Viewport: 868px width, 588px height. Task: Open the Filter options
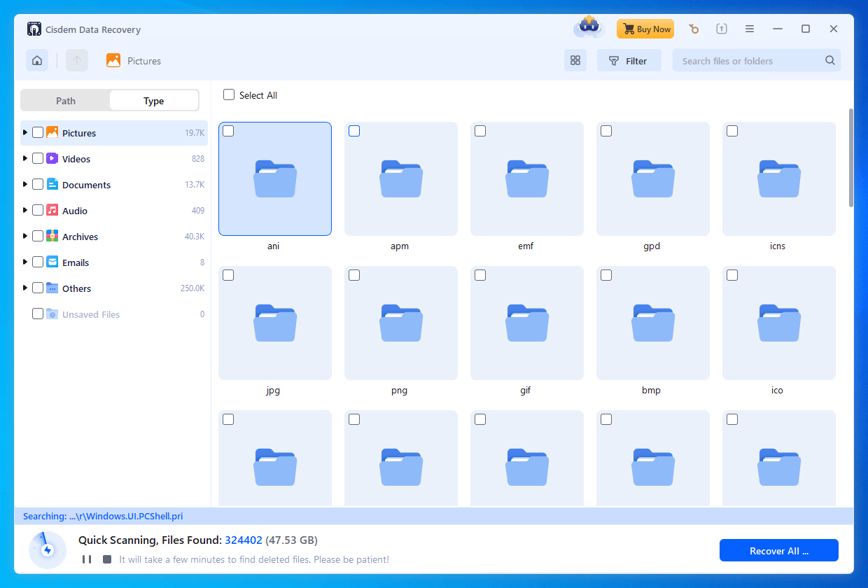click(x=629, y=60)
